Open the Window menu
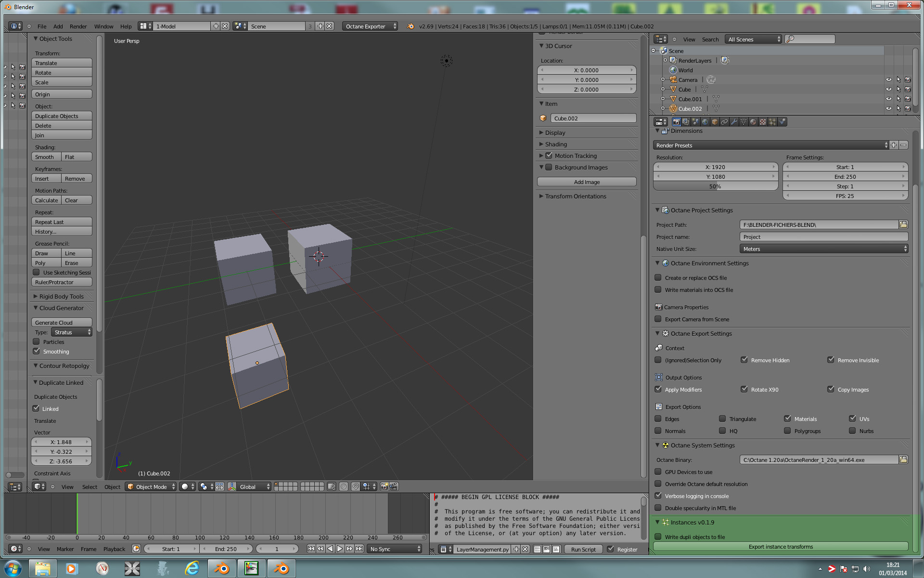Viewport: 924px width, 578px height. (x=103, y=26)
